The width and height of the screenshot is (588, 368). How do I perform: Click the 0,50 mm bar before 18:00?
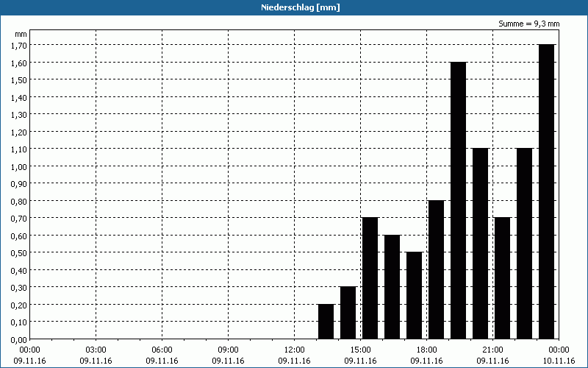click(415, 296)
